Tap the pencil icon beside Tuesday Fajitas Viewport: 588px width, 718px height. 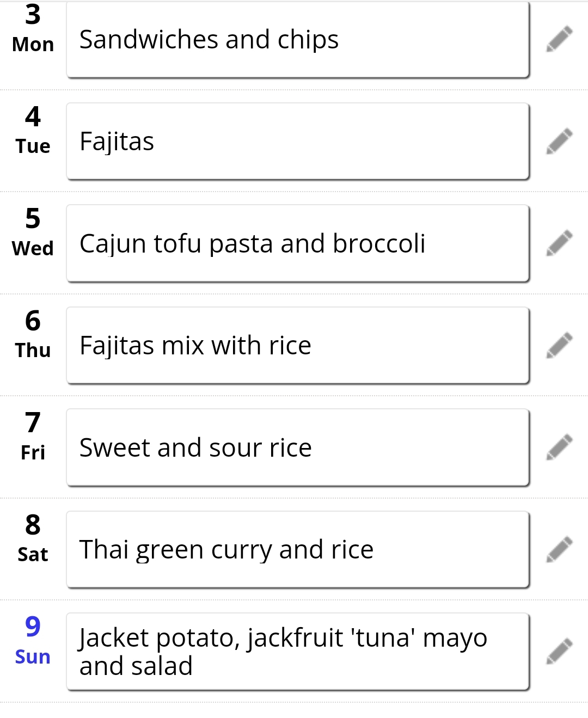(559, 142)
